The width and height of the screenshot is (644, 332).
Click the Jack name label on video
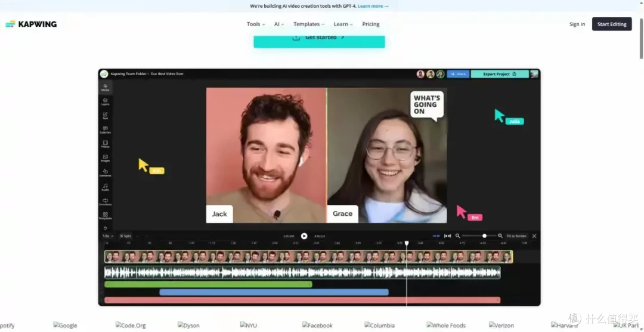[x=219, y=214]
